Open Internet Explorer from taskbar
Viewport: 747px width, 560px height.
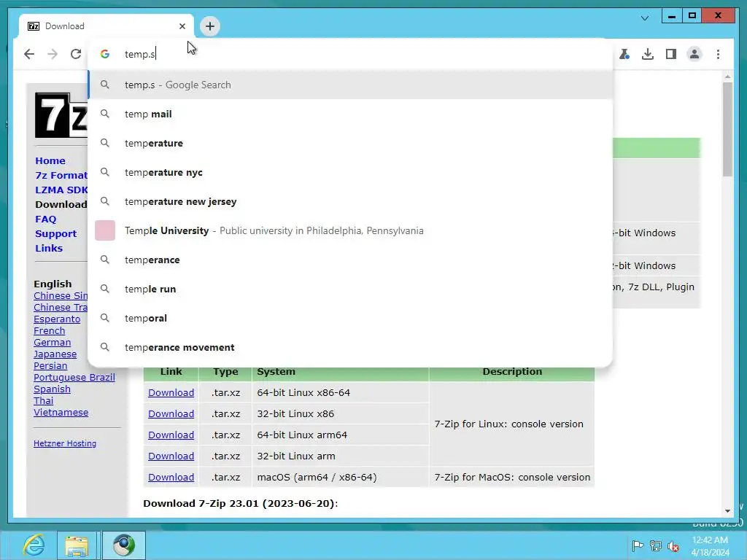tap(34, 545)
